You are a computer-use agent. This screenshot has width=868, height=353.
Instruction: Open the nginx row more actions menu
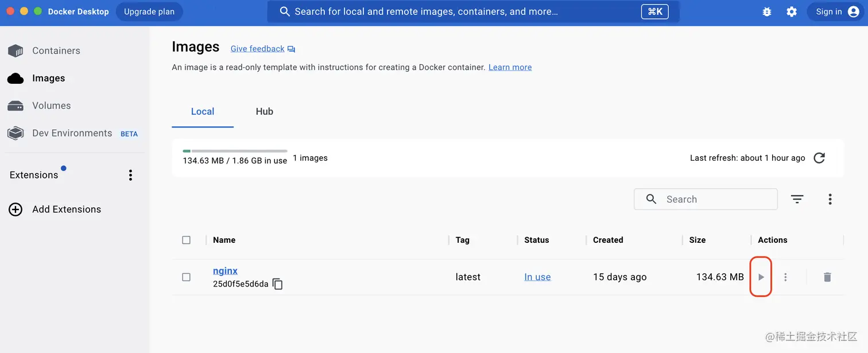point(785,277)
